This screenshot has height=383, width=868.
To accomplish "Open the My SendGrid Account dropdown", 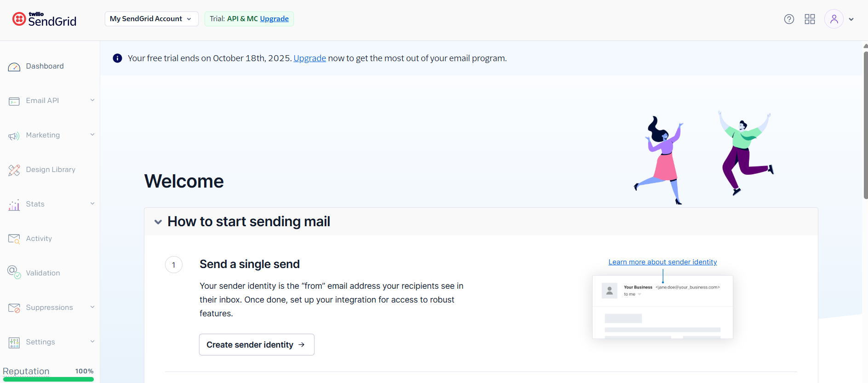I will [151, 19].
